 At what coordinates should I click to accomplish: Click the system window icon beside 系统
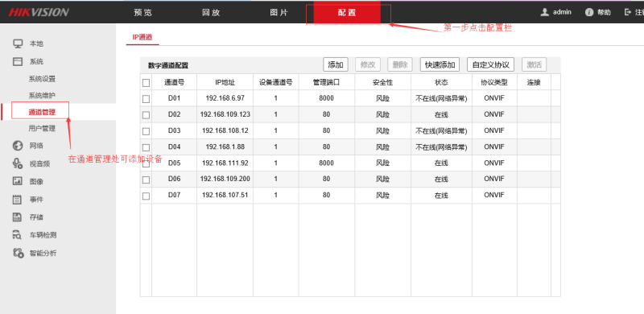[x=17, y=62]
